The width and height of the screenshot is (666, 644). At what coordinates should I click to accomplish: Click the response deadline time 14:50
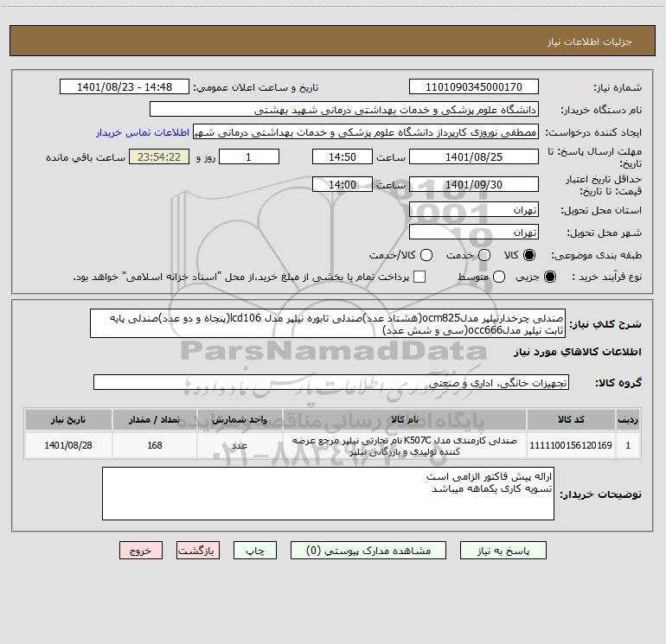coord(343,156)
